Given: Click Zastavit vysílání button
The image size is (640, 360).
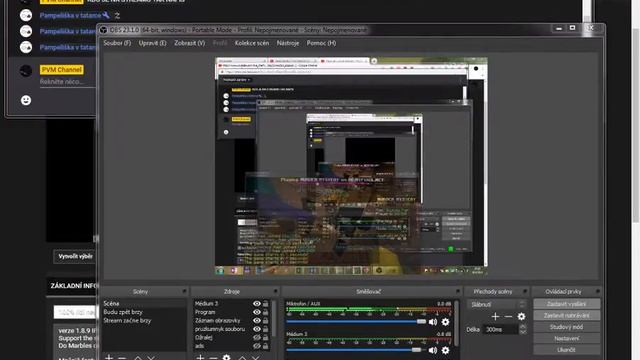Looking at the screenshot, I should point(567,304).
